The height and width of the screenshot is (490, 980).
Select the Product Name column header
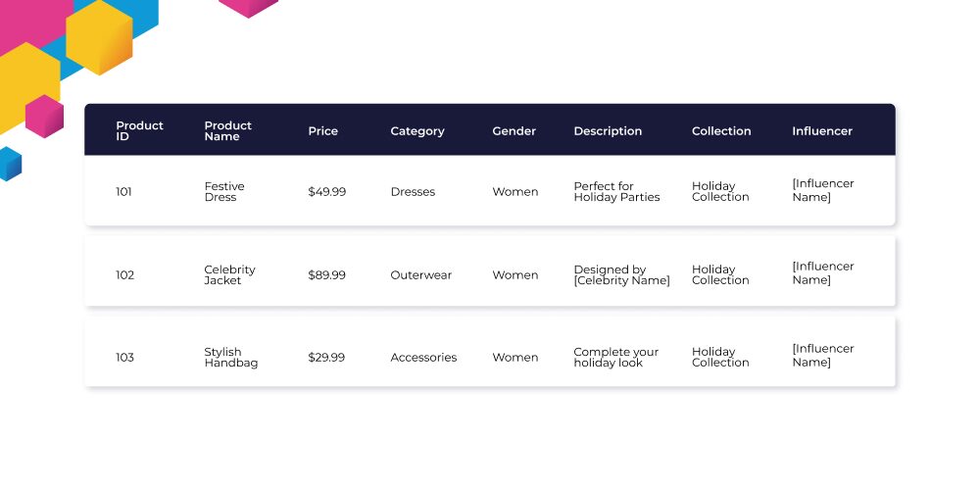(227, 130)
